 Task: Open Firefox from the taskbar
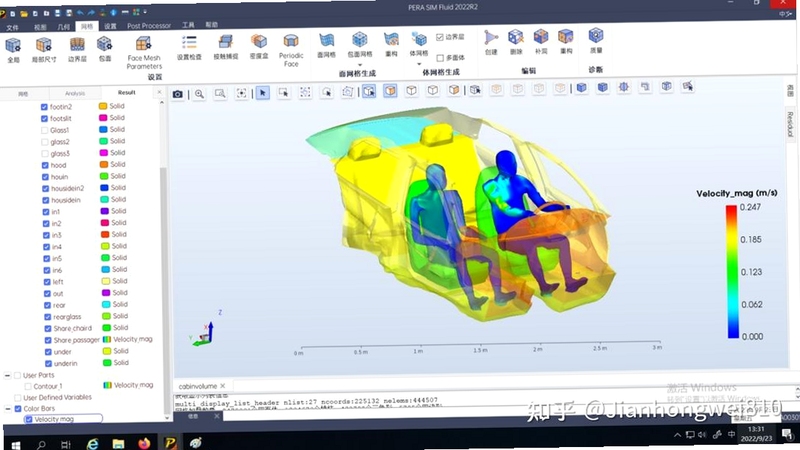tap(144, 443)
